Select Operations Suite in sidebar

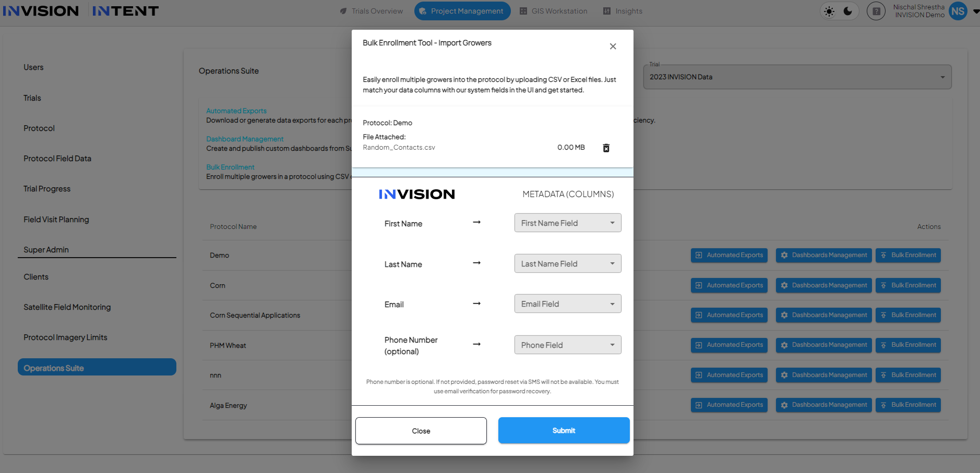tap(97, 367)
